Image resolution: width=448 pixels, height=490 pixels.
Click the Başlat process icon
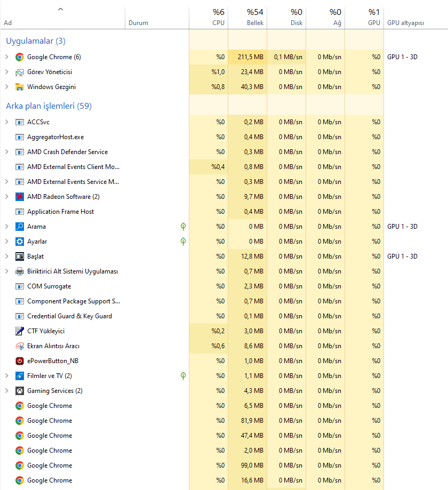click(20, 256)
